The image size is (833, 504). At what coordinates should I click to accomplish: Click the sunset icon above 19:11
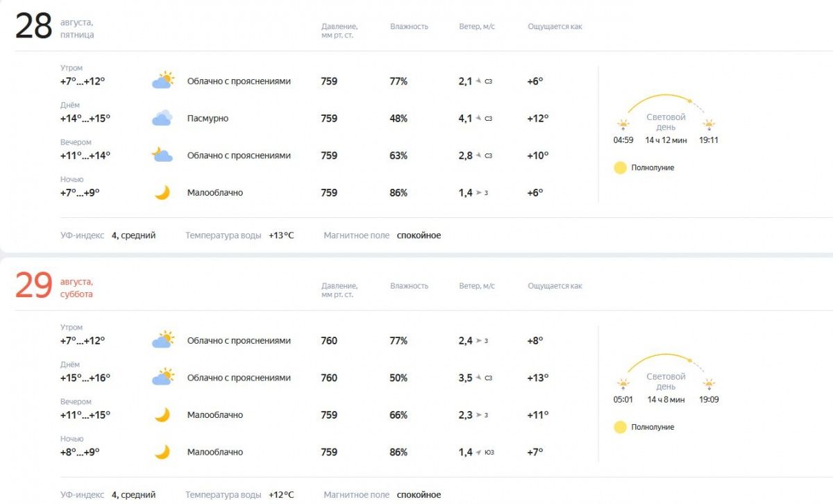709,126
